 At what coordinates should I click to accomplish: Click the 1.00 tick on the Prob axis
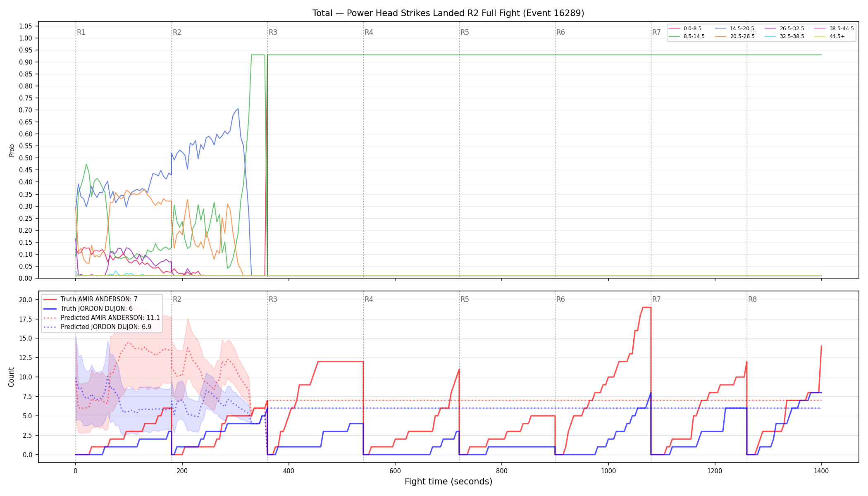(x=26, y=38)
